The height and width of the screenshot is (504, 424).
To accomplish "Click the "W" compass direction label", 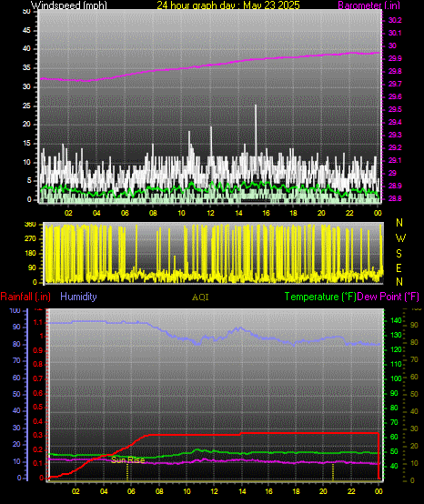I will tap(400, 238).
